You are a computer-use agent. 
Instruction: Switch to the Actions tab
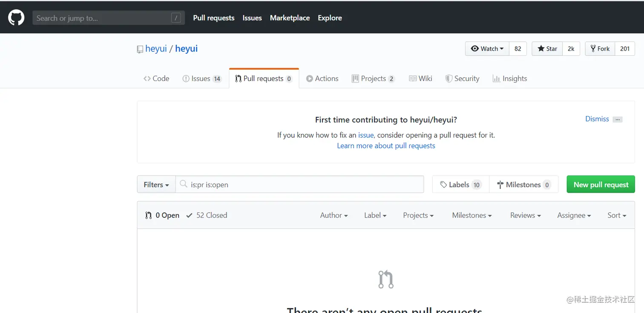[x=322, y=78]
